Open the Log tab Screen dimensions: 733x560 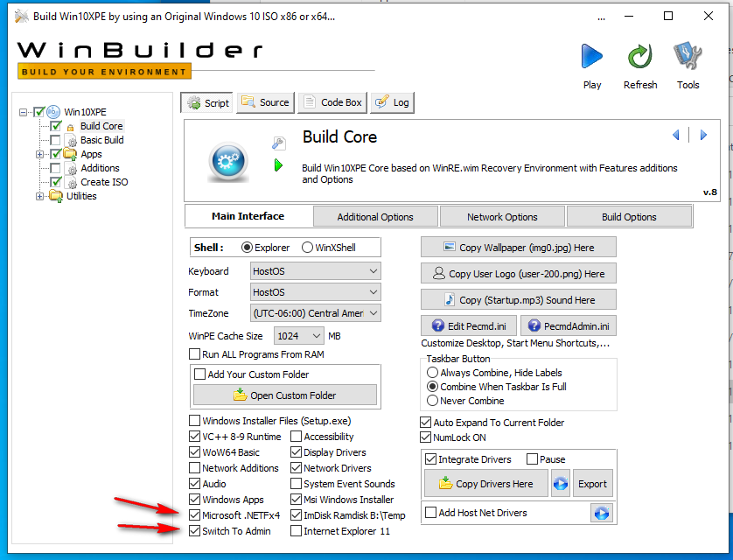(x=392, y=102)
